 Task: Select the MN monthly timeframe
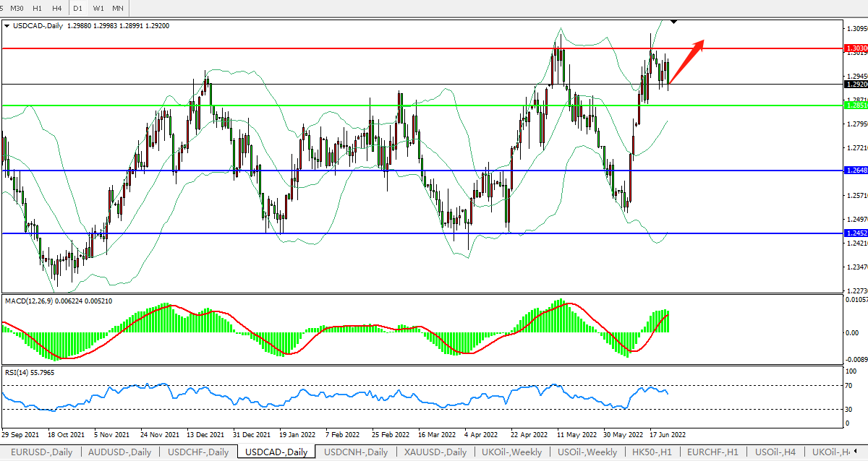[x=118, y=8]
